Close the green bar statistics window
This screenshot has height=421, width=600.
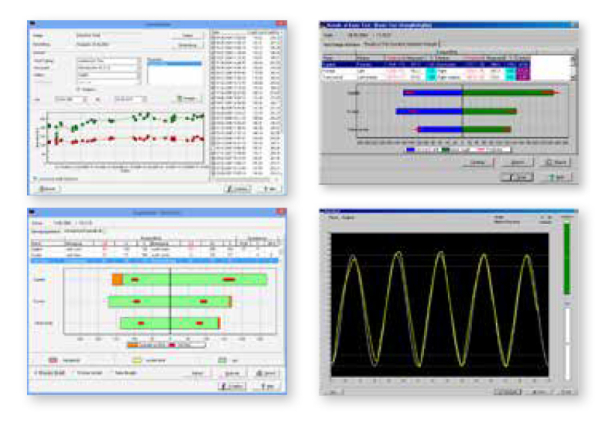(x=281, y=212)
